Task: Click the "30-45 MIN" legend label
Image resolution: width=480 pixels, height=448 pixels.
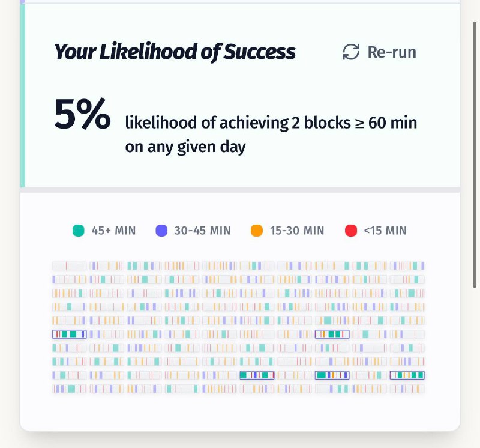Action: tap(202, 230)
